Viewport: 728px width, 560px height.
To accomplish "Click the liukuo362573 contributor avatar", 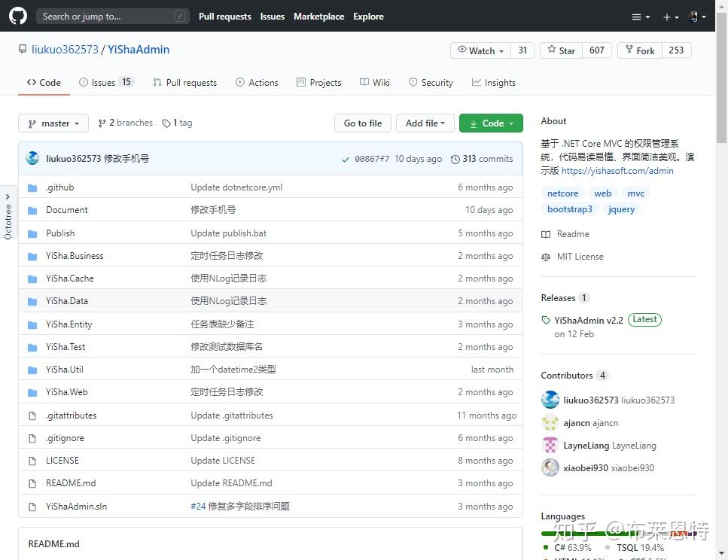I will (x=550, y=400).
